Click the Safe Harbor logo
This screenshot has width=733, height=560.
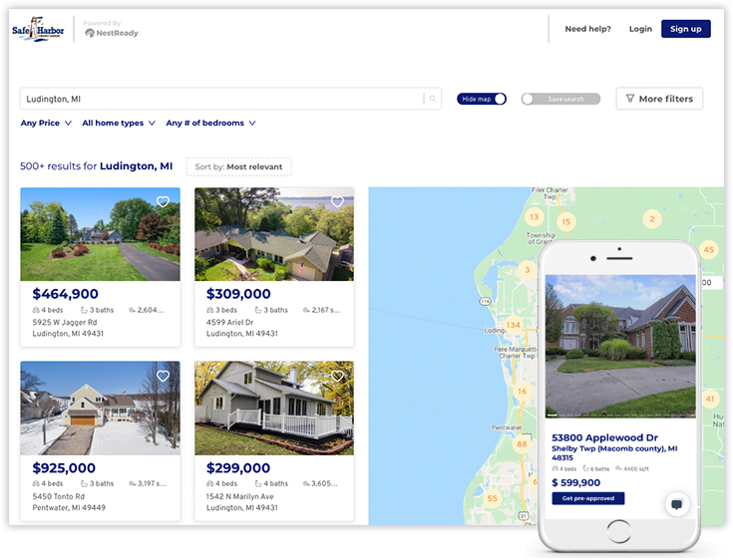tap(38, 29)
